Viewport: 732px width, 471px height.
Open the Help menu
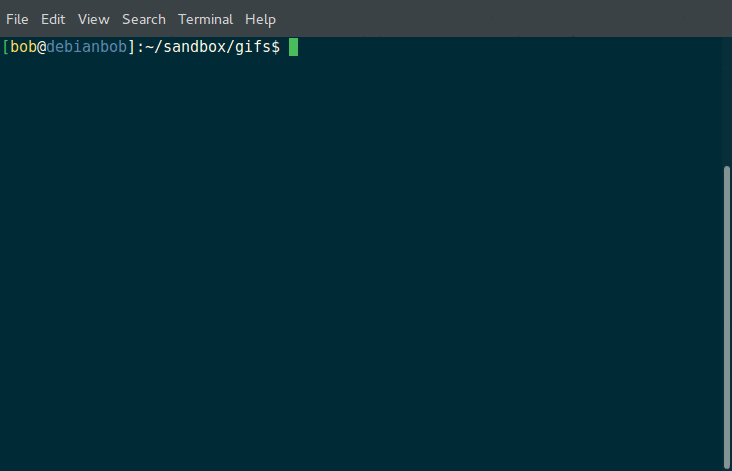point(260,20)
